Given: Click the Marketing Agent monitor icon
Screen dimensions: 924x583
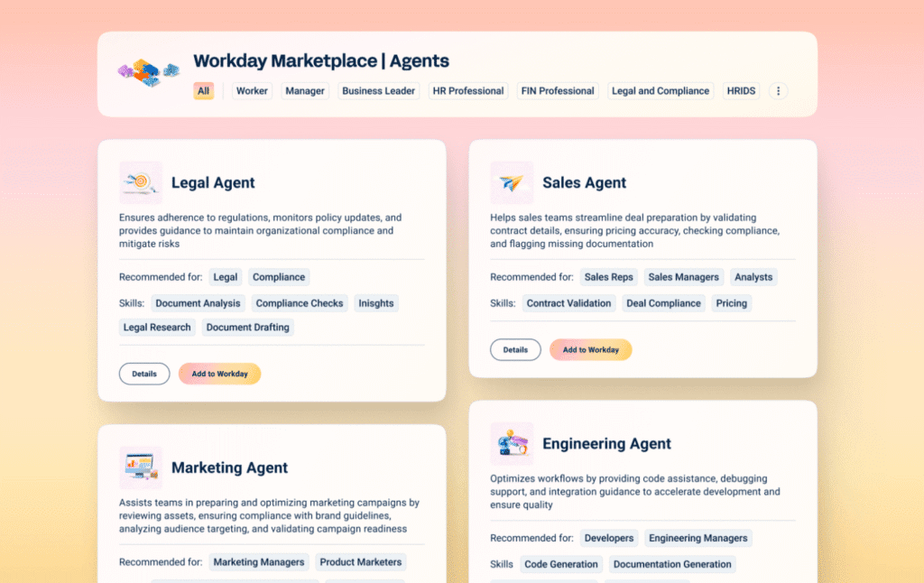Looking at the screenshot, I should click(140, 467).
